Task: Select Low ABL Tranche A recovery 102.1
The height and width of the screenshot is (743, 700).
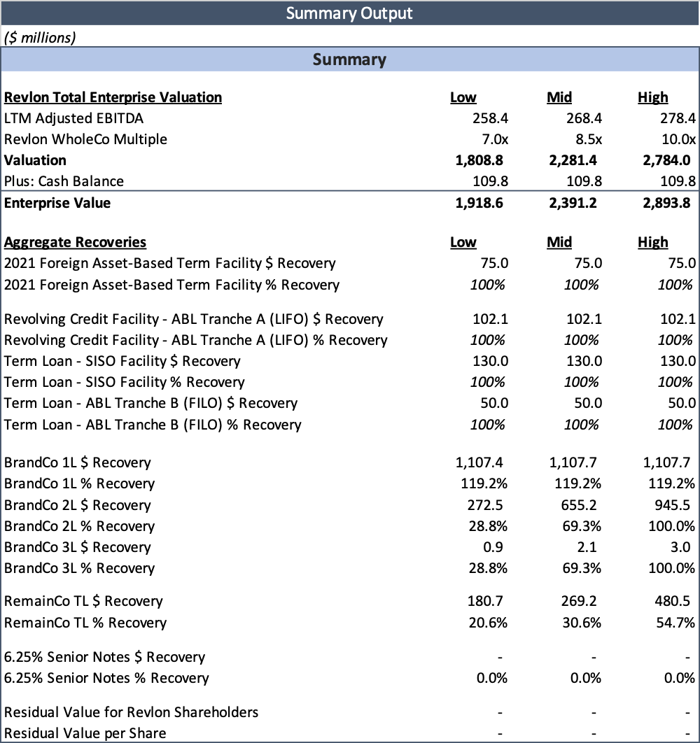Action: [x=490, y=319]
